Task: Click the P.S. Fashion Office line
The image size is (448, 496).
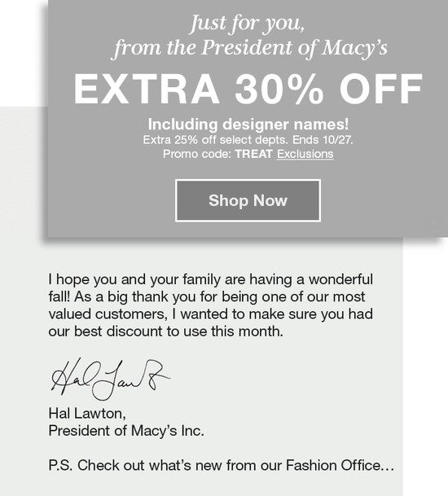Action: (x=222, y=465)
